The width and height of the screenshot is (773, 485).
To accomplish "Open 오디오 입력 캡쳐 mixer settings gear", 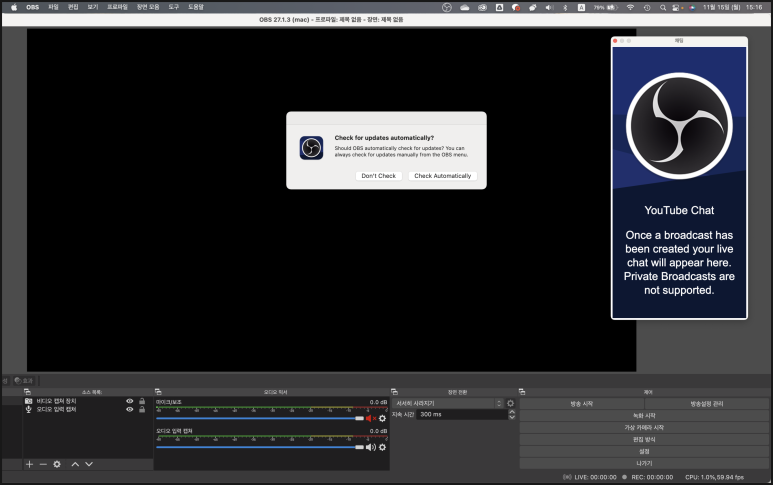I will tap(383, 447).
